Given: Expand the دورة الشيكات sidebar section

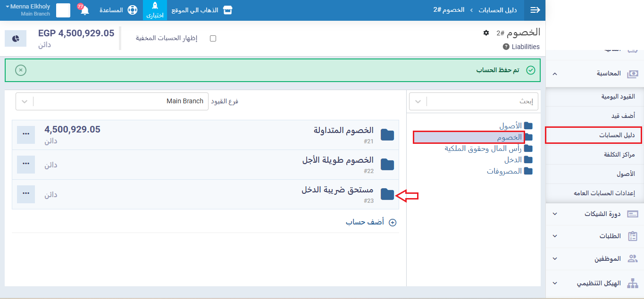Looking at the screenshot, I should point(594,214).
